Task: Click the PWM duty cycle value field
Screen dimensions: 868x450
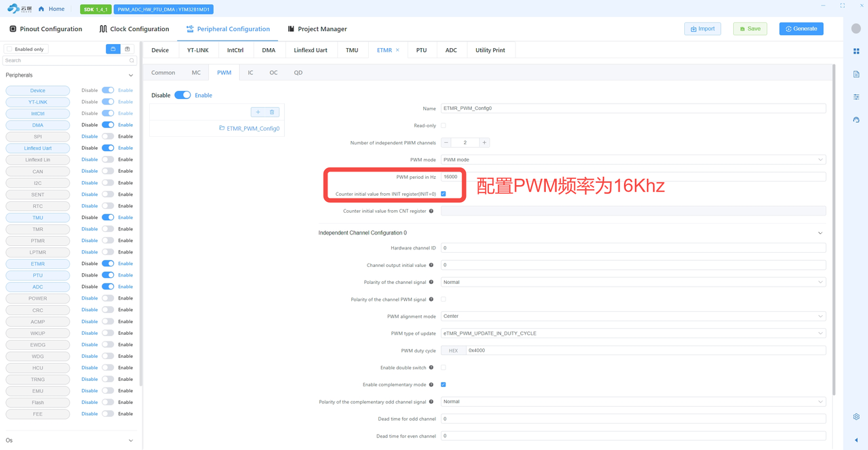Action: (x=646, y=350)
